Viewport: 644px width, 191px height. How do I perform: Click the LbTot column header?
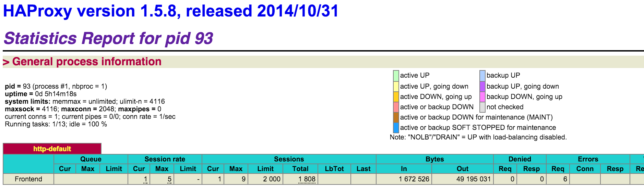(x=334, y=169)
